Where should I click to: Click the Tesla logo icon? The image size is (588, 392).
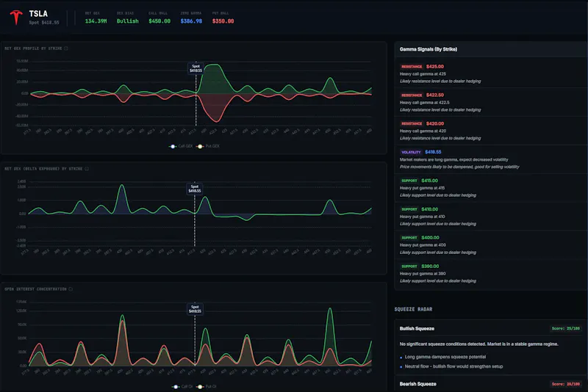point(16,17)
